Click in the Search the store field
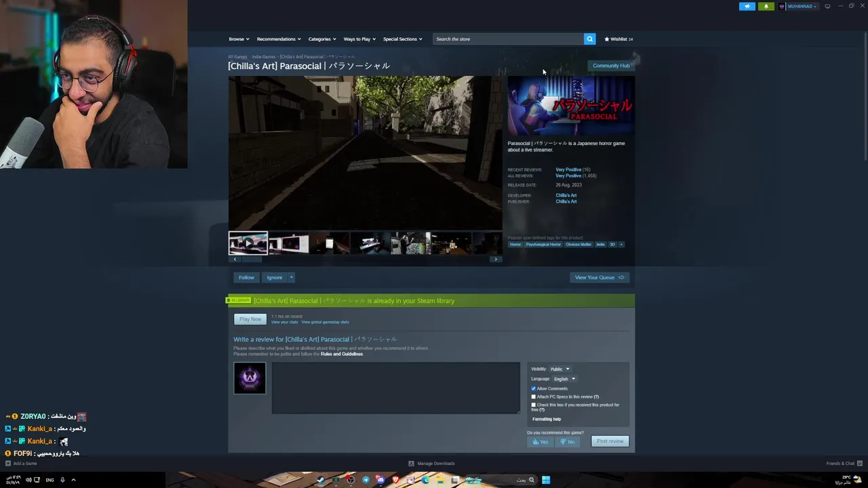 point(509,39)
